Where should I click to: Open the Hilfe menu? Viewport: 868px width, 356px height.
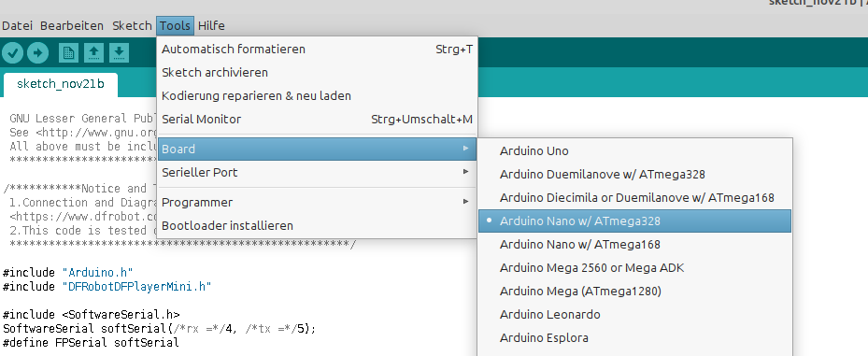coord(211,25)
